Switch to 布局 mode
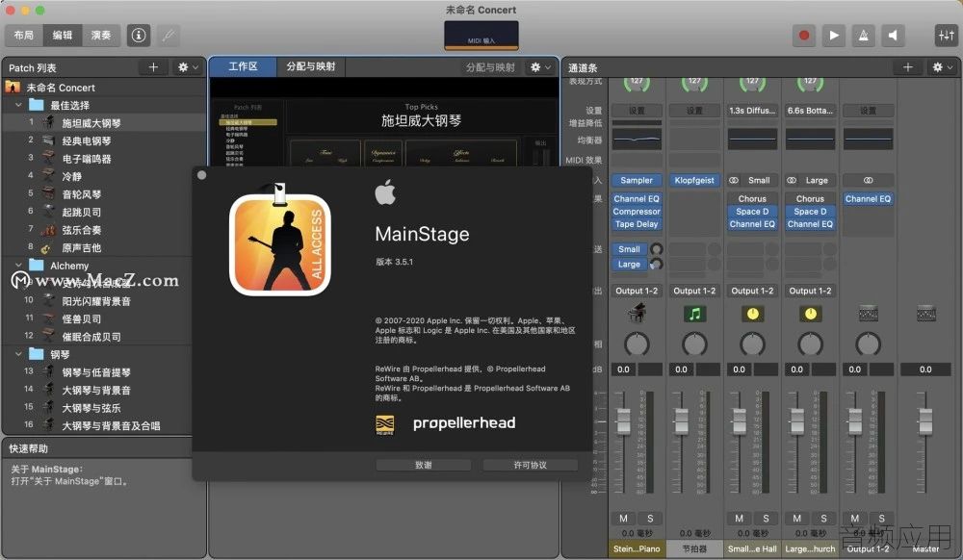The width and height of the screenshot is (963, 560). (24, 36)
